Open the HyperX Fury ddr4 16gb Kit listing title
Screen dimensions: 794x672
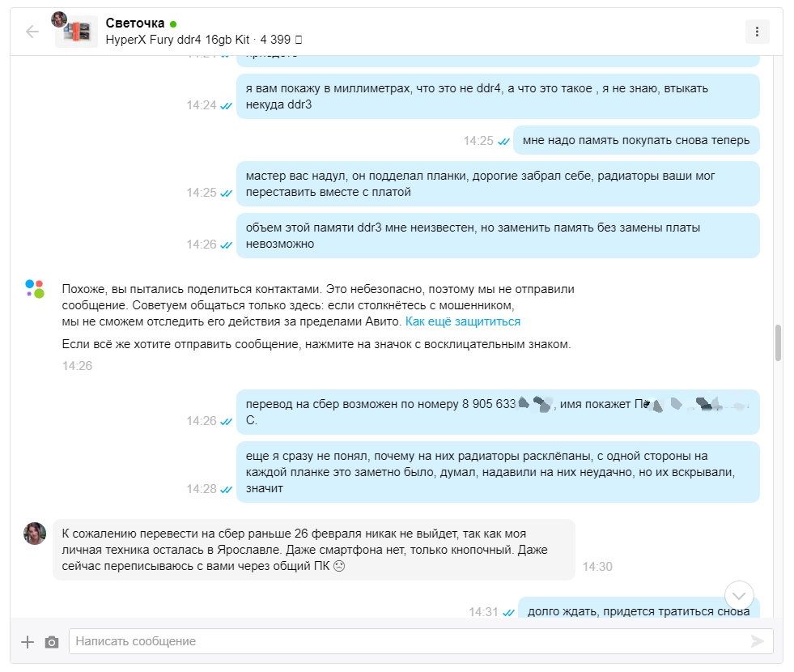pos(177,40)
